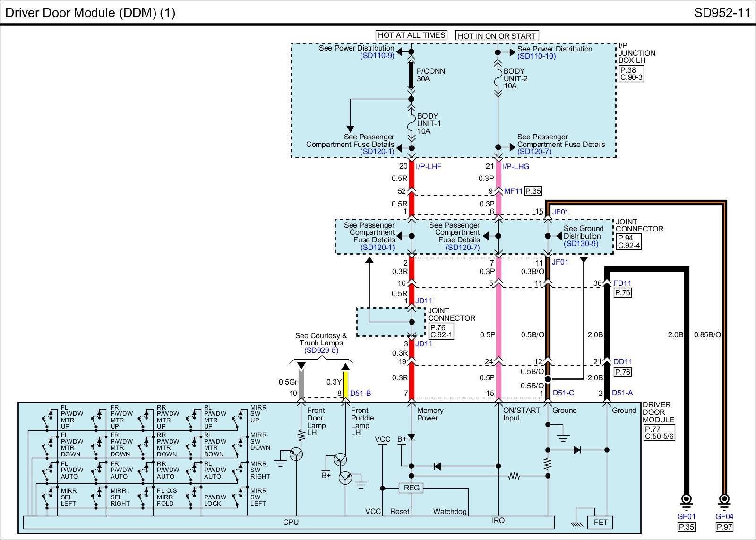Toggle the P/WDW LOCK switch symbol
Image resolution: width=756 pixels, height=540 pixels.
pyautogui.click(x=192, y=497)
